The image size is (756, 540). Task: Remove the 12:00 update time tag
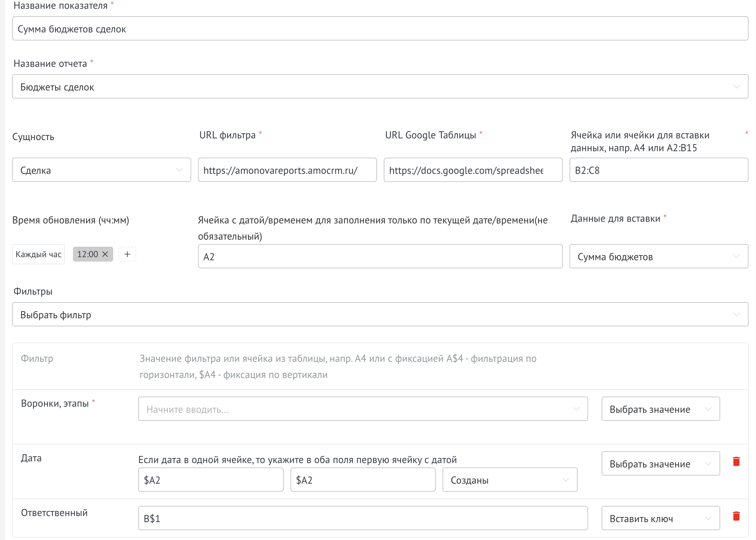pyautogui.click(x=105, y=254)
